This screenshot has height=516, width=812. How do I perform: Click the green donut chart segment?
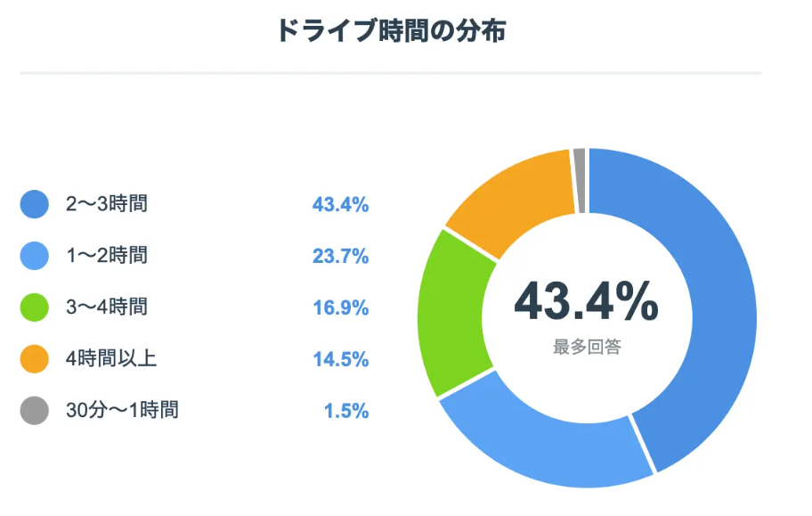click(x=451, y=310)
